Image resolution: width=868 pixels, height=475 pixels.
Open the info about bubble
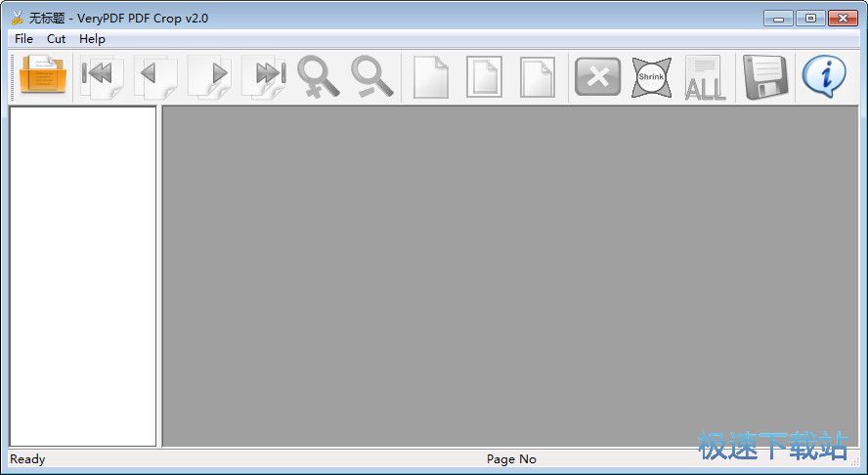(823, 77)
